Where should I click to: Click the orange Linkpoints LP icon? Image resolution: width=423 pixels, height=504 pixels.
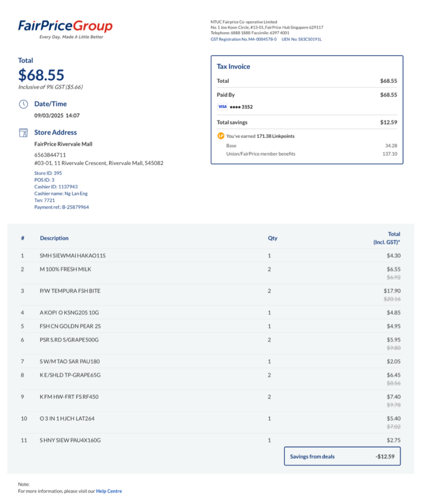(x=221, y=136)
